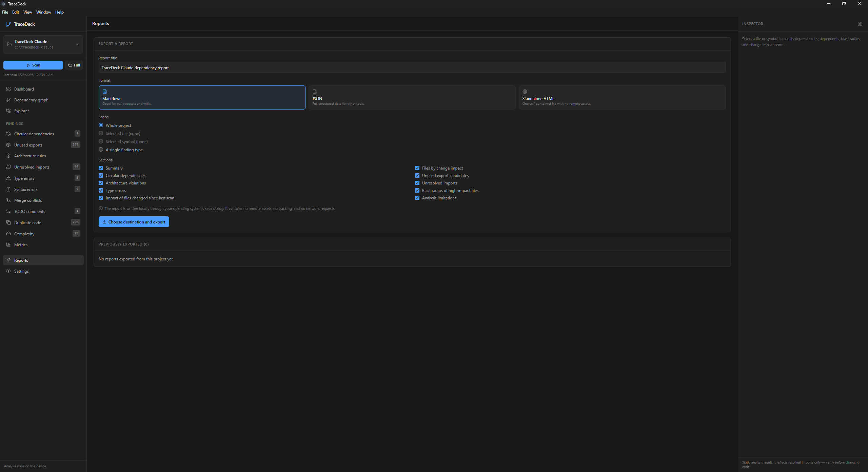868x472 pixels.
Task: Click the TODO comments list icon
Action: tap(8, 211)
